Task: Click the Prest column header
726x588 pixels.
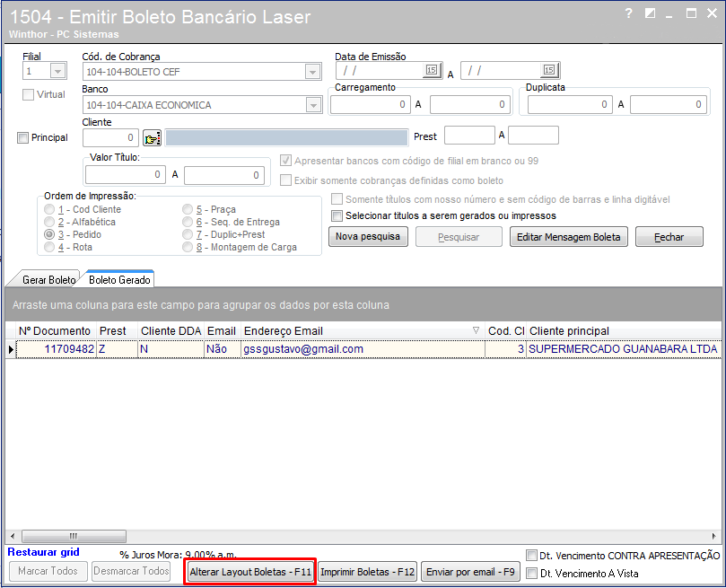Action: coord(118,330)
